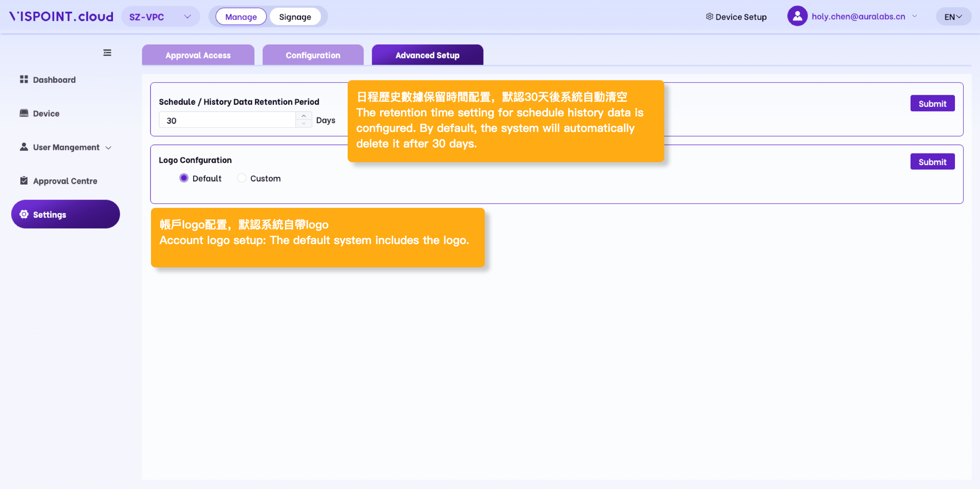The image size is (980, 489).
Task: Click the user avatar icon
Action: pyautogui.click(x=797, y=16)
